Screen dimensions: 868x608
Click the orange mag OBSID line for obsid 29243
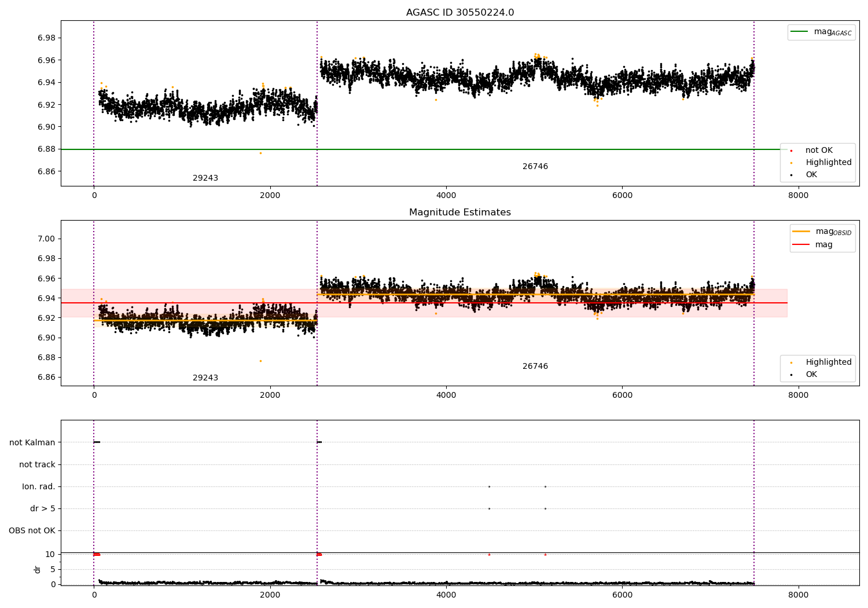(205, 320)
